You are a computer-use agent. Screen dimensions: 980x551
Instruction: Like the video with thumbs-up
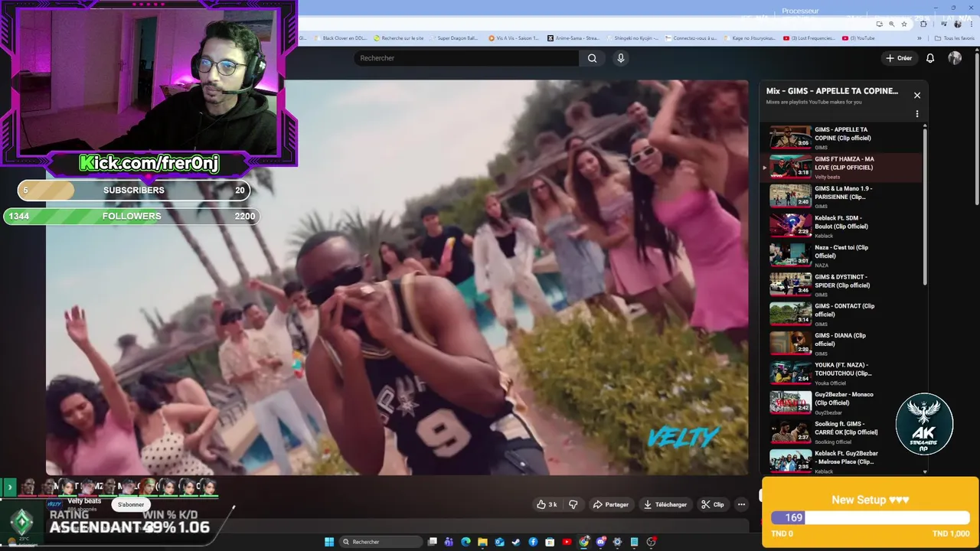point(547,504)
